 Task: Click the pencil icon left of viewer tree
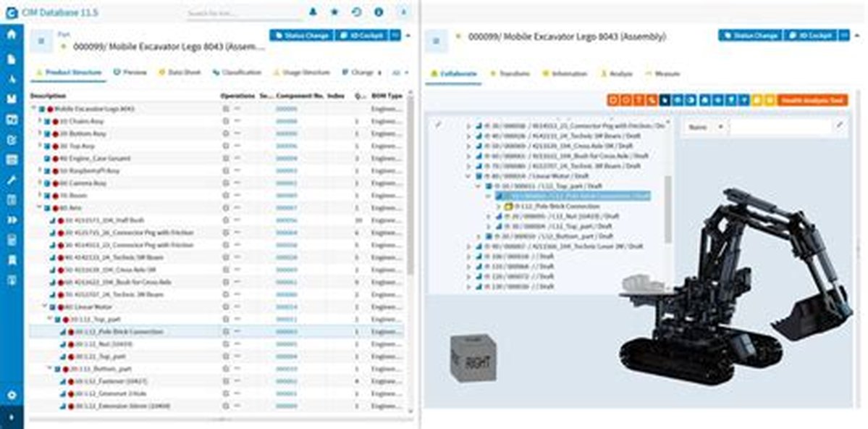439,125
